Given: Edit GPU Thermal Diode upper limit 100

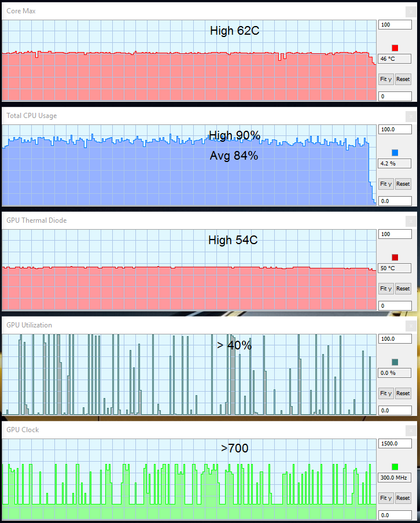Looking at the screenshot, I should point(395,234).
